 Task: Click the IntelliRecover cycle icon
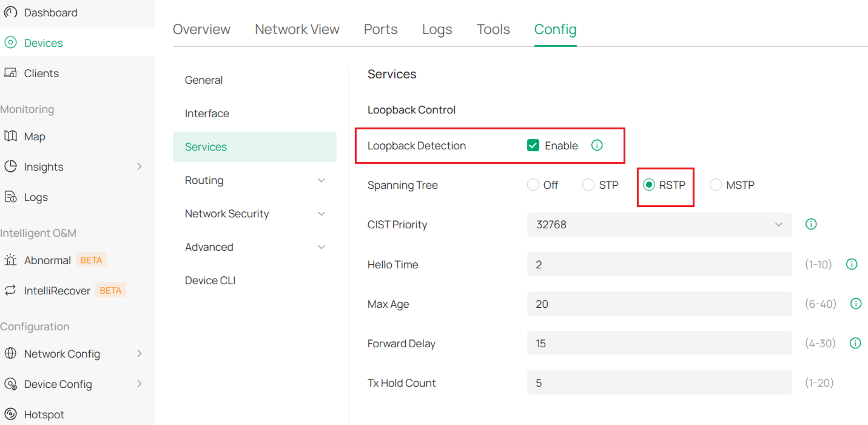(x=10, y=290)
